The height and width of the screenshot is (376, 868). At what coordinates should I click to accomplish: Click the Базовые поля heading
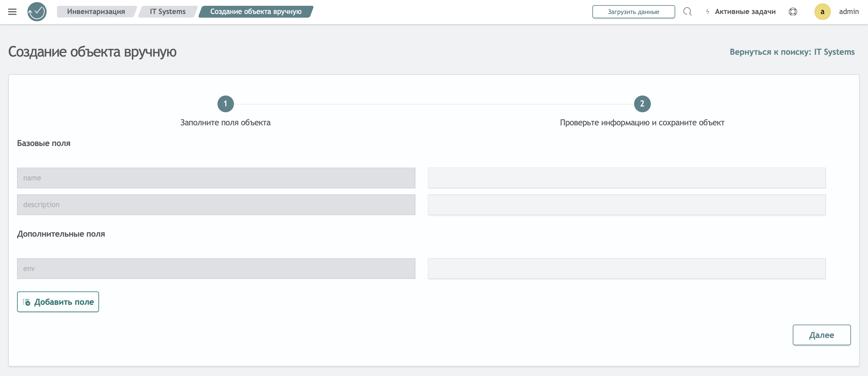44,143
